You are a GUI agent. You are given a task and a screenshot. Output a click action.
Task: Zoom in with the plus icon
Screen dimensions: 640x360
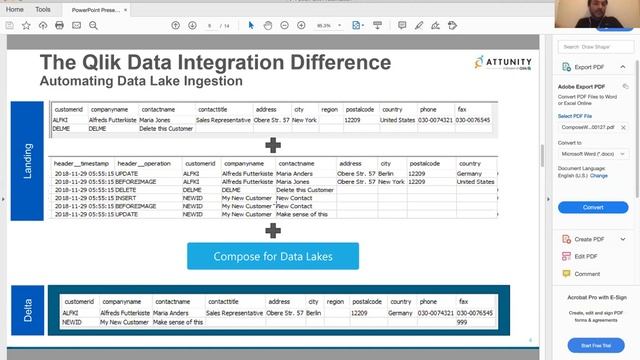click(x=301, y=25)
